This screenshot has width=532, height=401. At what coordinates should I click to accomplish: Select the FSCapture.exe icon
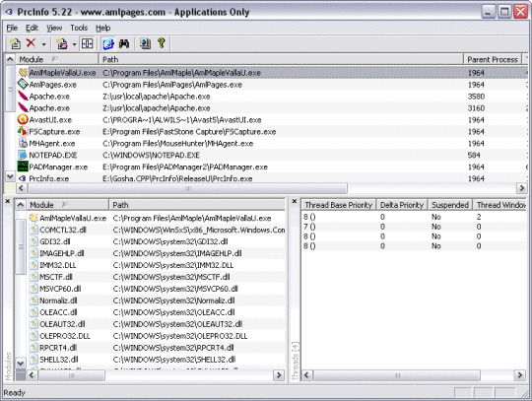click(x=23, y=131)
